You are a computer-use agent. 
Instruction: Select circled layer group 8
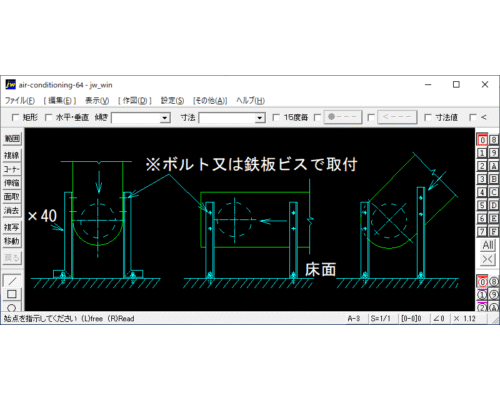pos(494,282)
